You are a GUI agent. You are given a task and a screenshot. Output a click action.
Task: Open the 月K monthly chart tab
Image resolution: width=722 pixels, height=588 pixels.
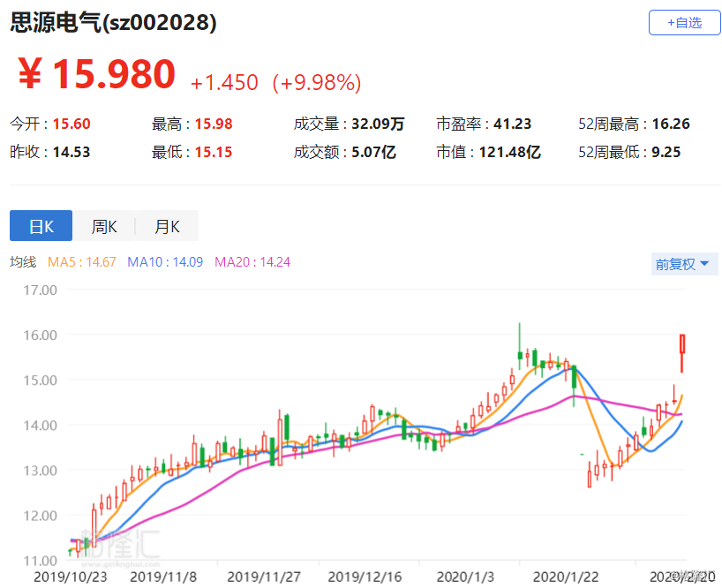click(167, 226)
